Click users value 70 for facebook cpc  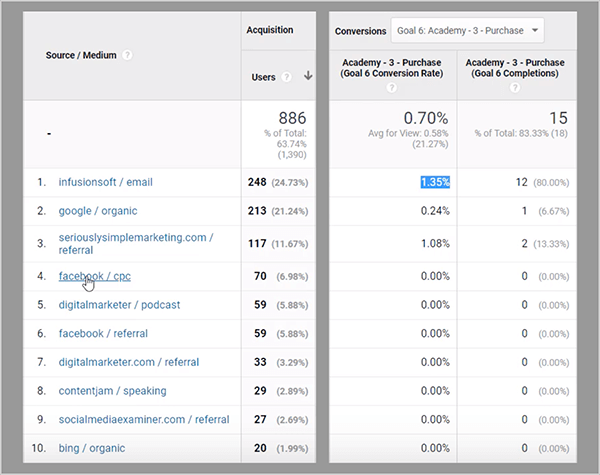point(260,276)
